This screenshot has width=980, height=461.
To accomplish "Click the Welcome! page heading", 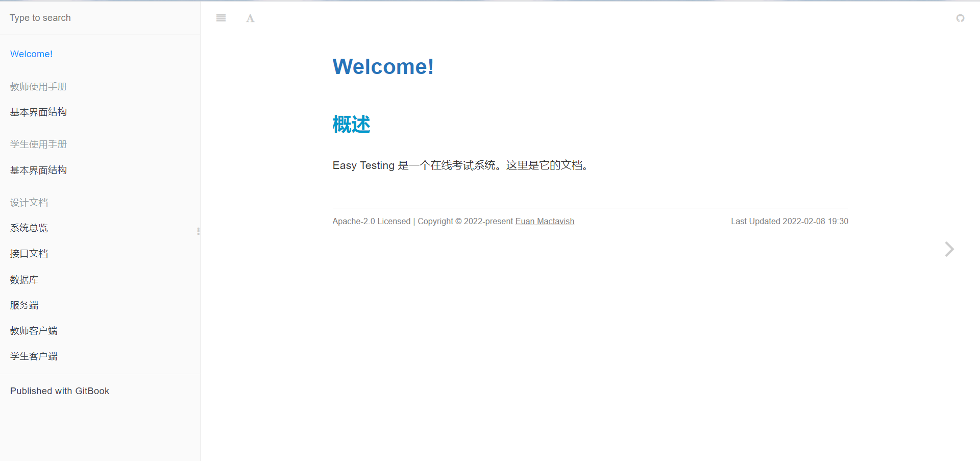I will (x=383, y=67).
